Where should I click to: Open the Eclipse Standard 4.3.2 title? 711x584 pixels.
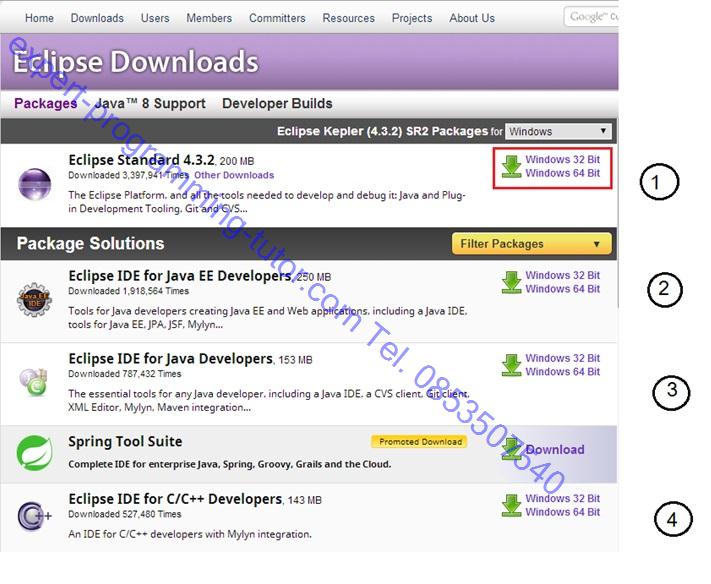tap(141, 160)
